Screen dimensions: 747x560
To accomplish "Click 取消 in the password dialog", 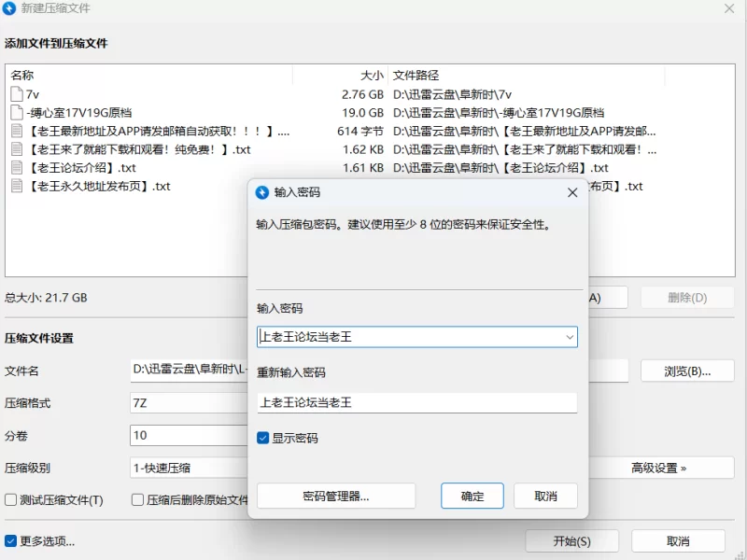I will (x=545, y=496).
